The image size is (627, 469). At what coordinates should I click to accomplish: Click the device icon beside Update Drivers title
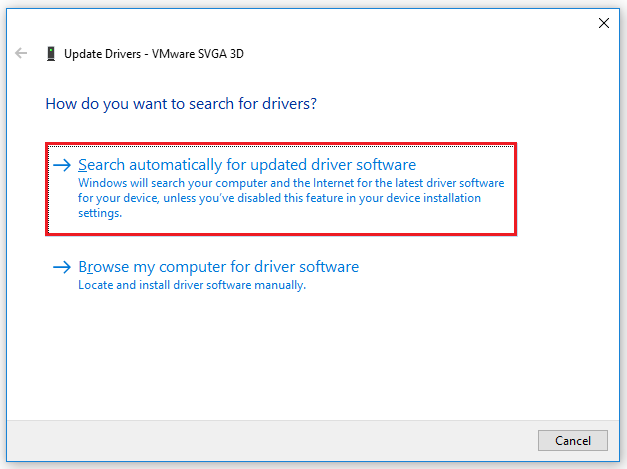(51, 54)
